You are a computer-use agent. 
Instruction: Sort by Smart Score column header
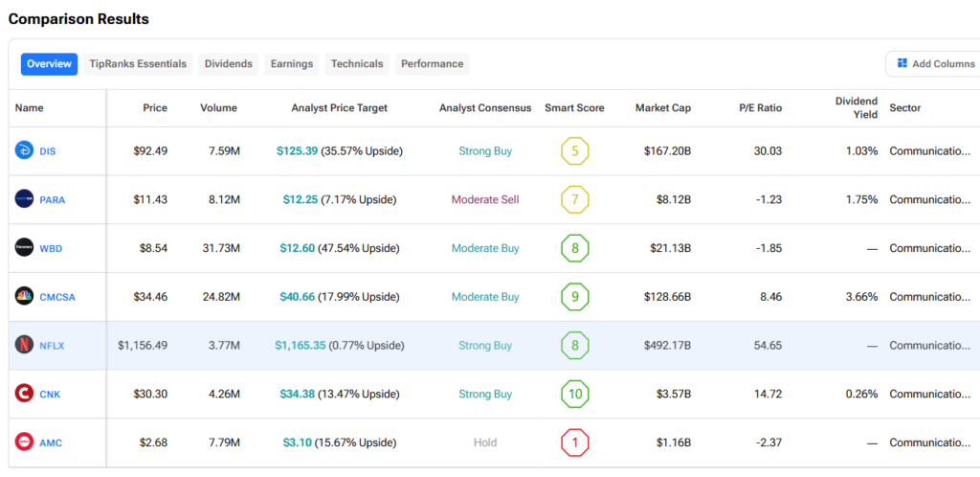click(574, 107)
